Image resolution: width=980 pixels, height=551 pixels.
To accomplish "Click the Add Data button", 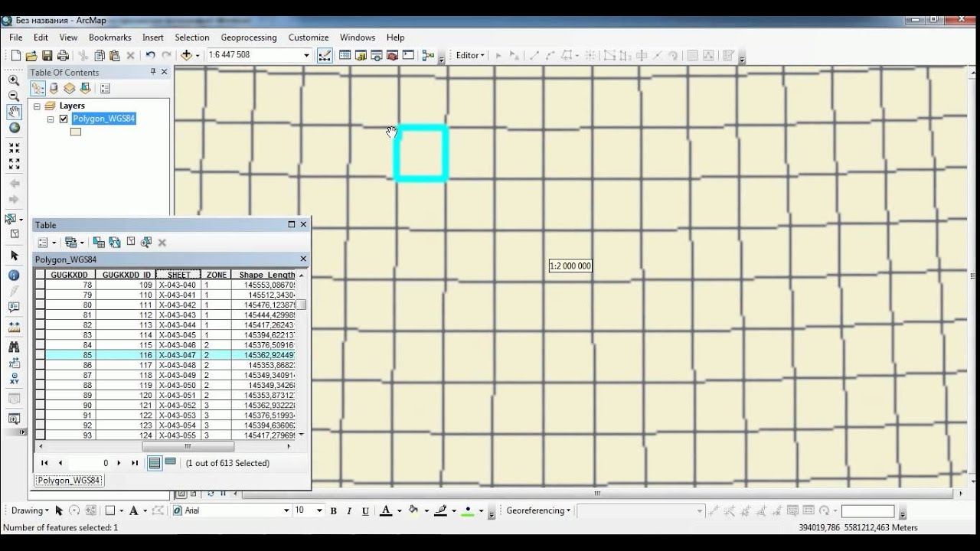I will point(186,55).
